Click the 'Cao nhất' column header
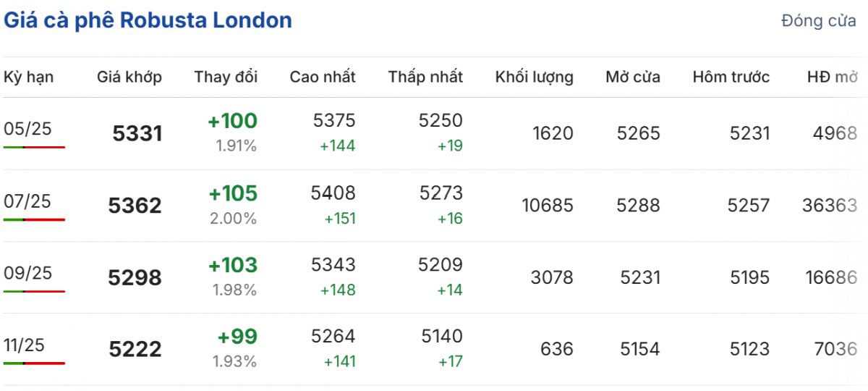Screen dimensions: 868x391 (x=323, y=77)
